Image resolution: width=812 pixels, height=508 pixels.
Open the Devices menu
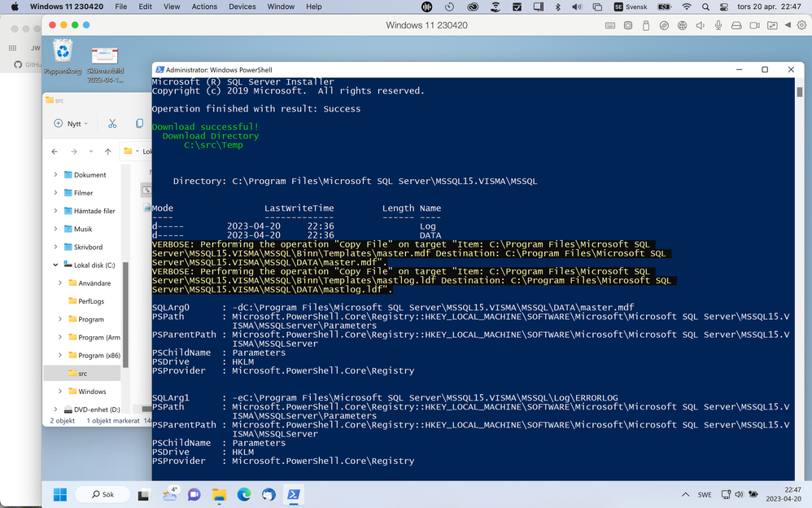click(x=242, y=7)
